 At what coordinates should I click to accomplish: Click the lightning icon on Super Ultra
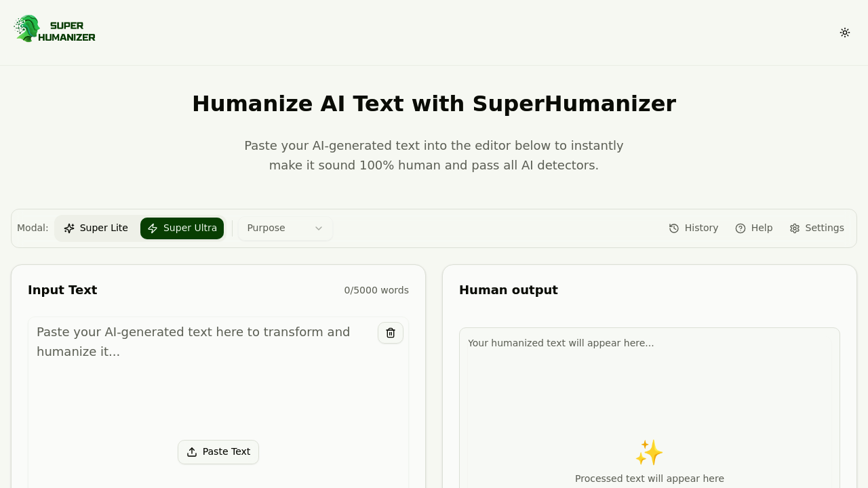click(x=153, y=228)
